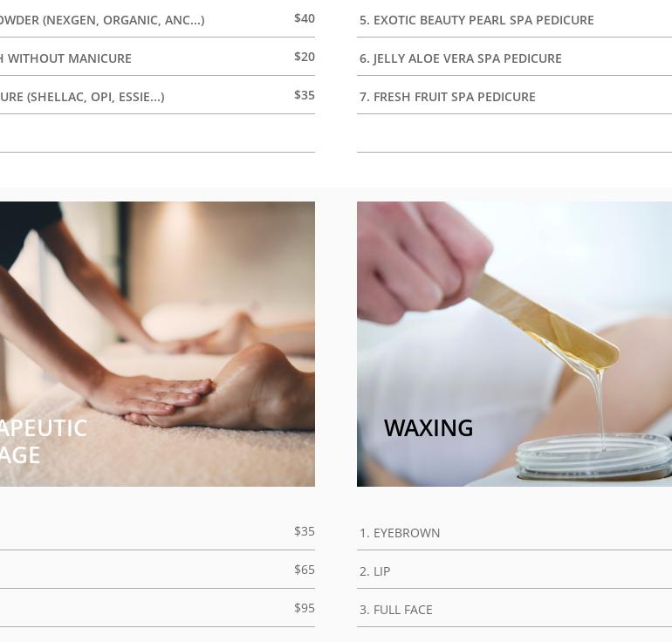Click the Therapeutic Massage heading text

pyautogui.click(x=44, y=441)
